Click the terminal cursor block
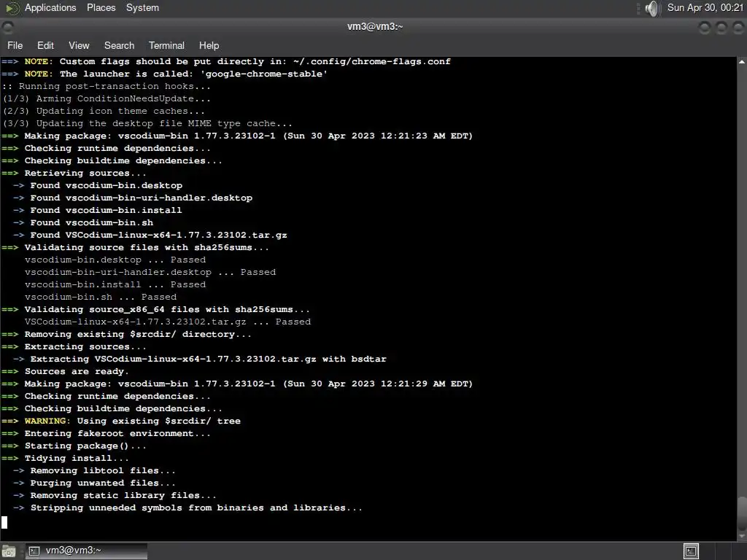The image size is (747, 560). click(x=4, y=522)
